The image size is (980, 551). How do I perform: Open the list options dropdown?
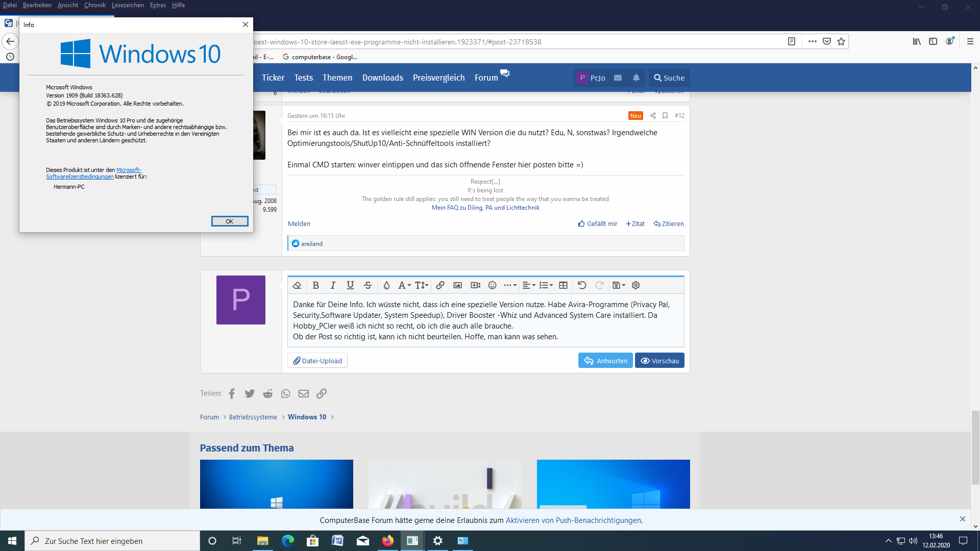pyautogui.click(x=546, y=285)
